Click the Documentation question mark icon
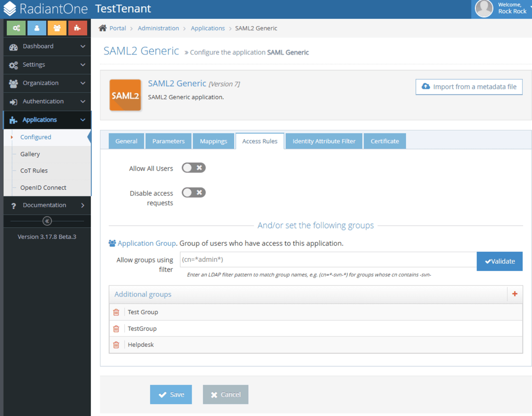The width and height of the screenshot is (532, 416). [14, 206]
